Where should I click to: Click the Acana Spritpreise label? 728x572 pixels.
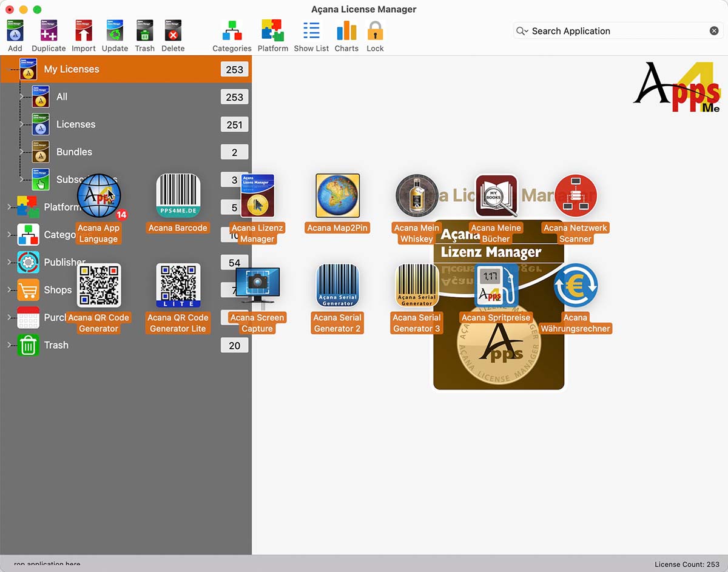(x=496, y=317)
